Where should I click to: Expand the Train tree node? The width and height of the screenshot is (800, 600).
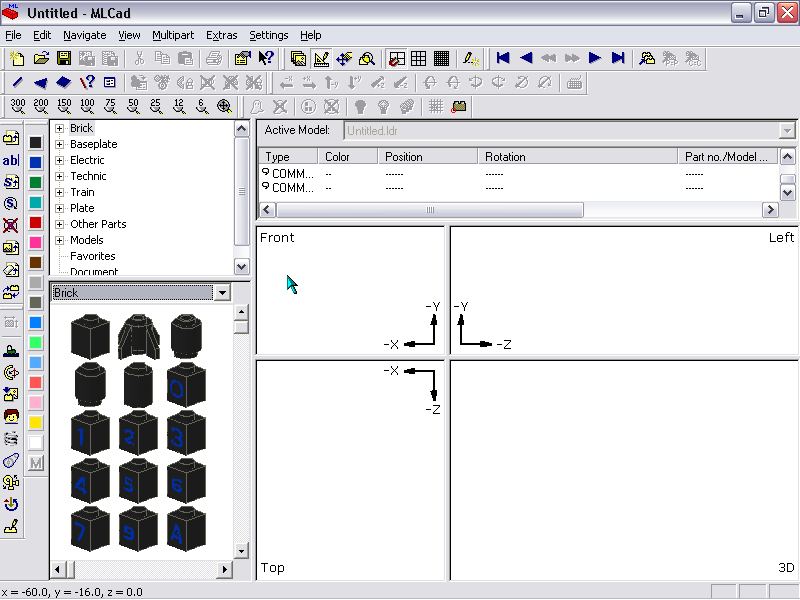59,192
